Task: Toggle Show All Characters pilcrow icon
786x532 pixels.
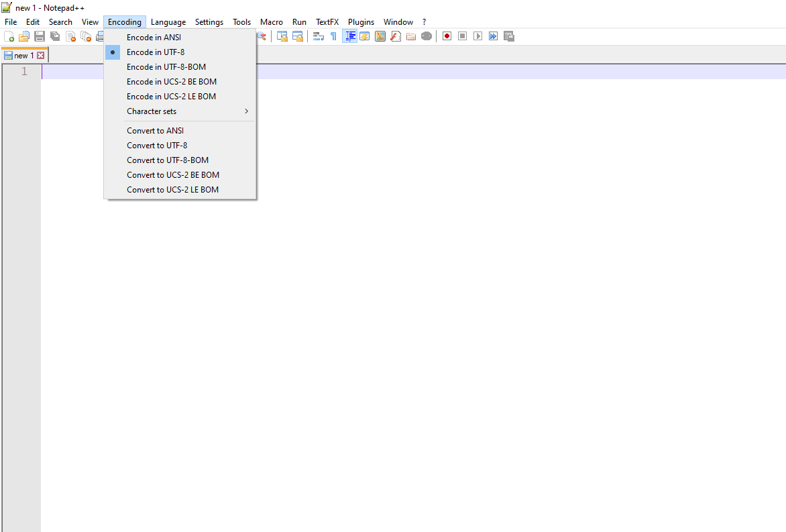Action: [x=334, y=36]
